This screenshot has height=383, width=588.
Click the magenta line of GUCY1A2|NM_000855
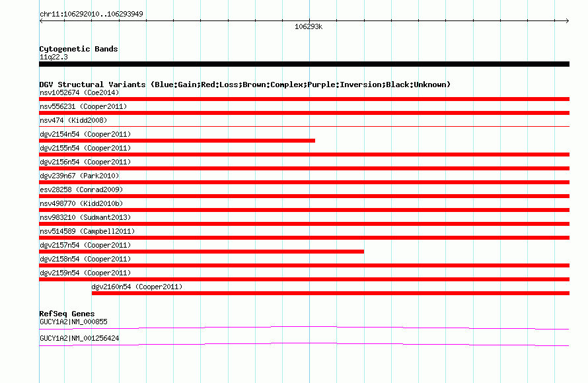[x=304, y=328]
